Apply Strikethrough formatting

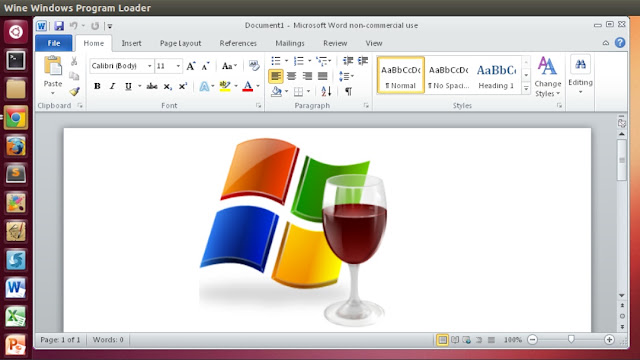[x=152, y=86]
